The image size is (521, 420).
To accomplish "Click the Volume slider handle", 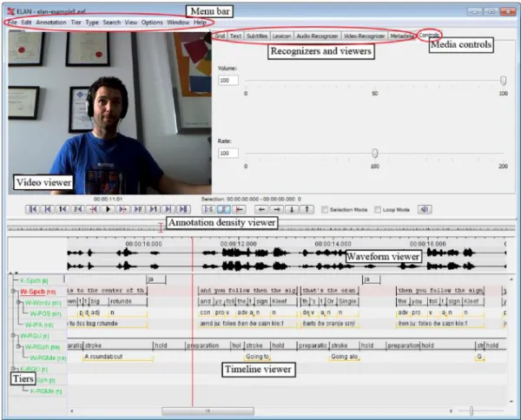I will 504,81.
